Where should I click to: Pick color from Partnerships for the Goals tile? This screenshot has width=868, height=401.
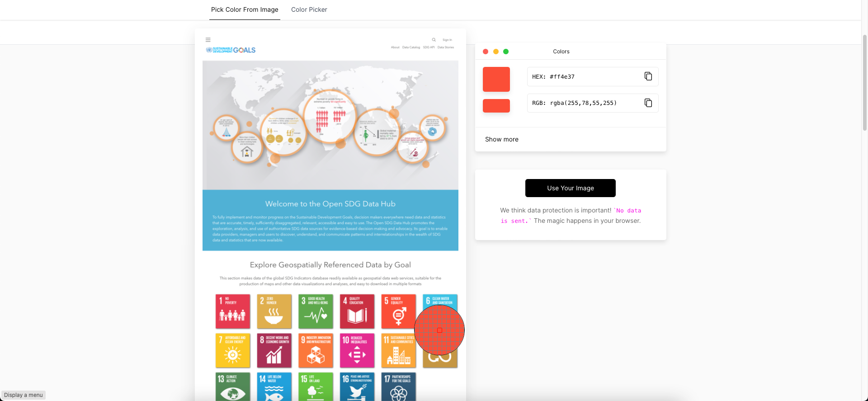[x=399, y=387]
